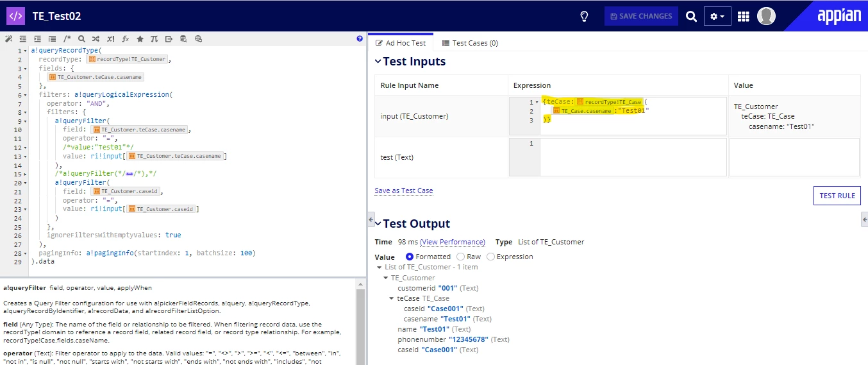
Task: Click the TE_Test02 rule title
Action: [x=57, y=16]
